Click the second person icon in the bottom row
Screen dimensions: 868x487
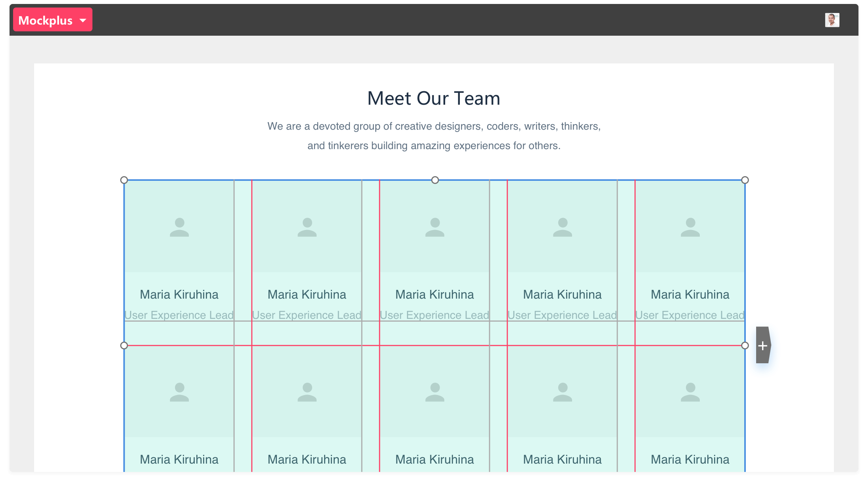(x=307, y=392)
